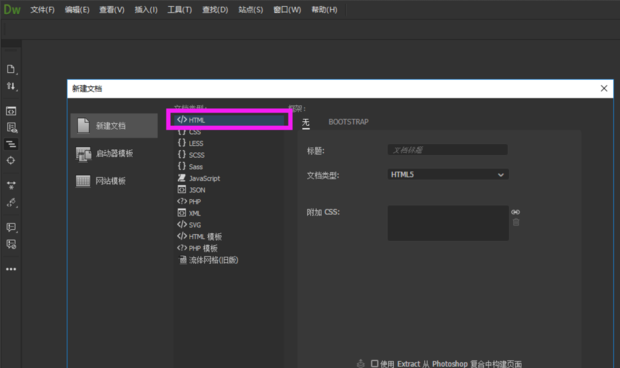Open Live View options code-window icon
Image resolution: width=620 pixels, height=368 pixels.
tap(11, 111)
